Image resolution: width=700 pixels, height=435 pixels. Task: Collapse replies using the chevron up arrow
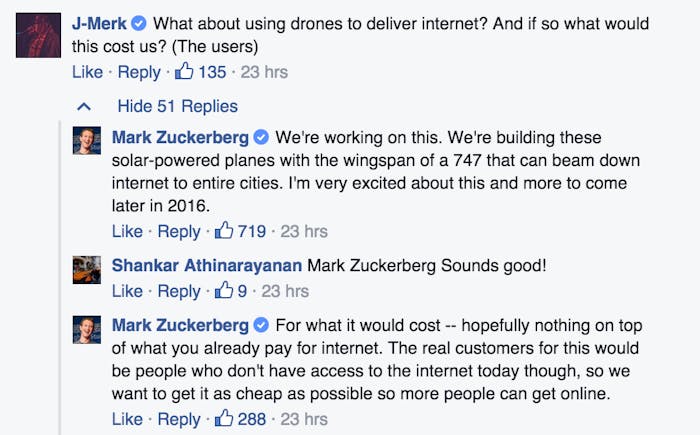click(x=84, y=106)
